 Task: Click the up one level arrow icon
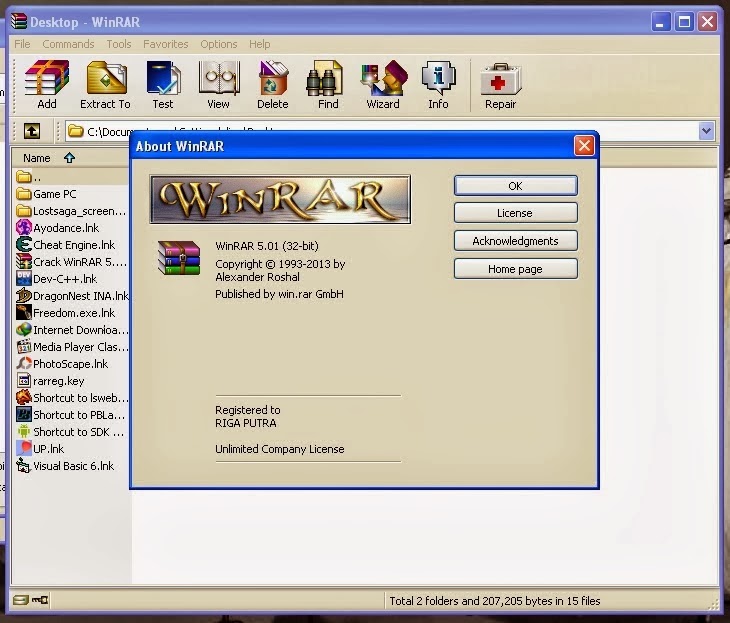tap(32, 131)
